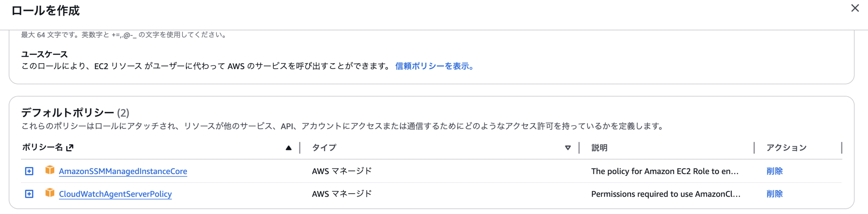Expand the CloudWatchAgentServerPolicy policy row
This screenshot has height=214, width=868.
tap(29, 194)
